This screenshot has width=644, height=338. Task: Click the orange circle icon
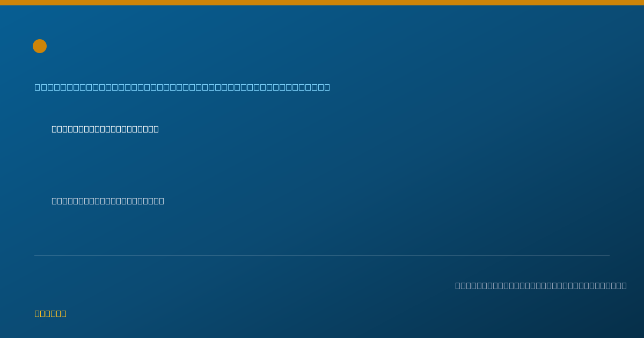[x=40, y=46]
